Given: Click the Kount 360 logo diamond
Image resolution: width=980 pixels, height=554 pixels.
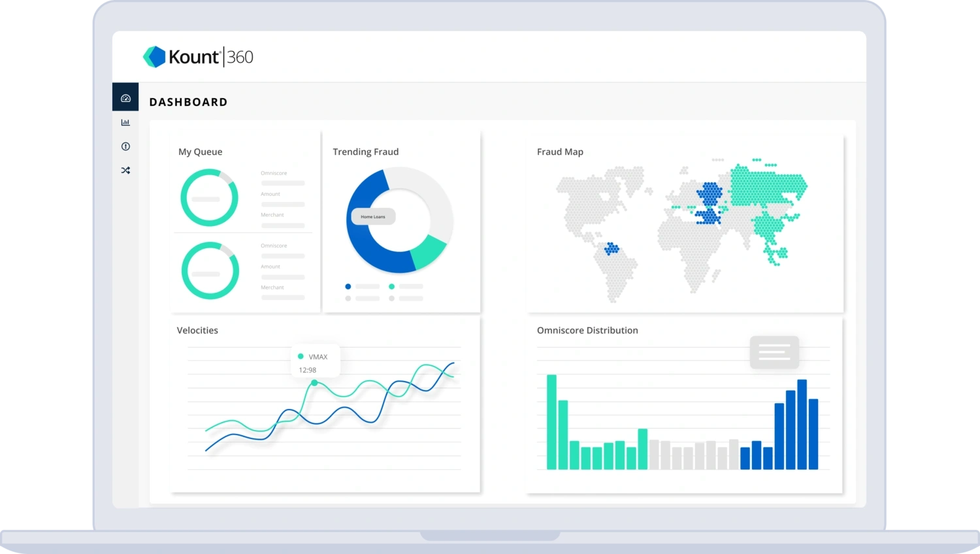Looking at the screenshot, I should pos(154,56).
